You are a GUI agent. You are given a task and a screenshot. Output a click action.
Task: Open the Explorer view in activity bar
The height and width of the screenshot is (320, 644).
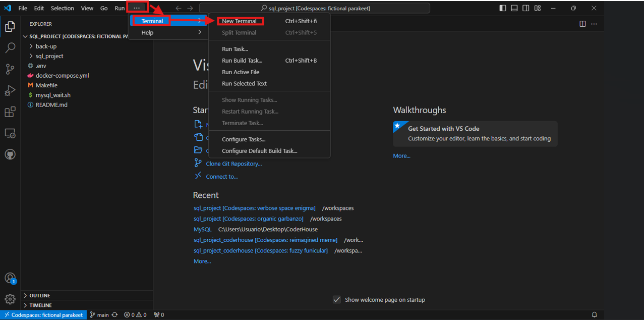pyautogui.click(x=10, y=27)
